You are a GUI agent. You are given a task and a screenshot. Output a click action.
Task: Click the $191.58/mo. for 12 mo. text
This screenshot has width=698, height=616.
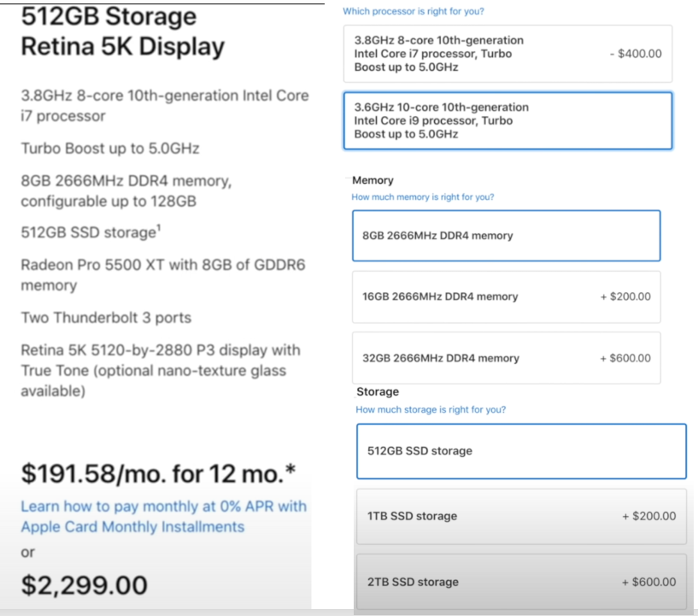pos(158,473)
